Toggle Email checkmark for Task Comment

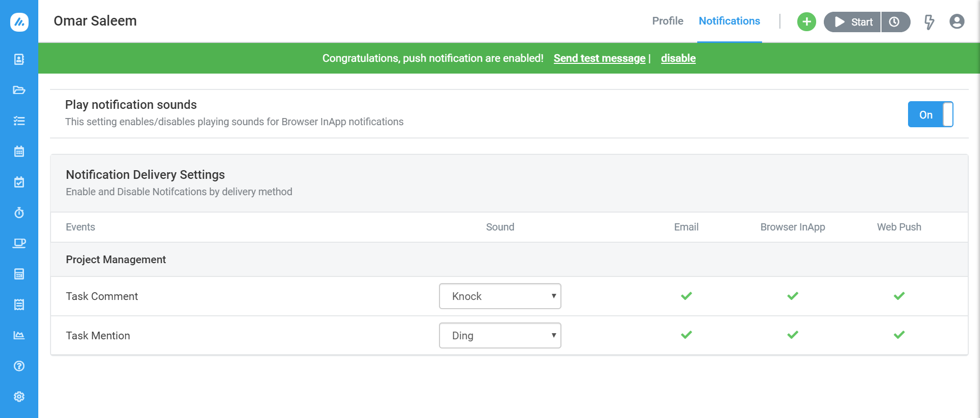[687, 296]
